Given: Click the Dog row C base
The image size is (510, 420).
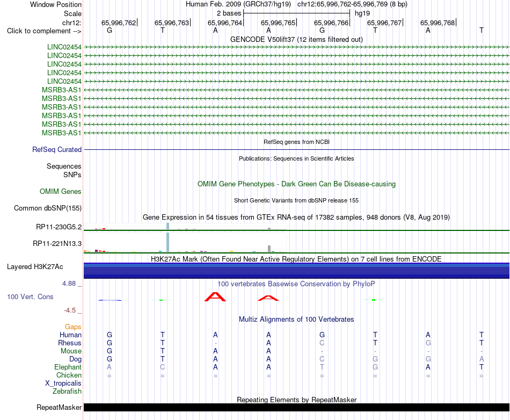Looking at the screenshot, I should 322,359.
